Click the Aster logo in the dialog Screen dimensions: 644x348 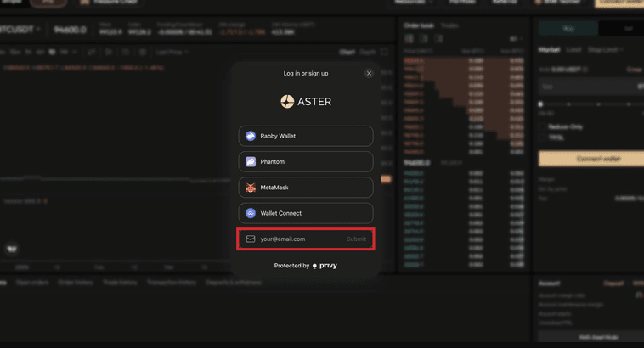point(306,101)
